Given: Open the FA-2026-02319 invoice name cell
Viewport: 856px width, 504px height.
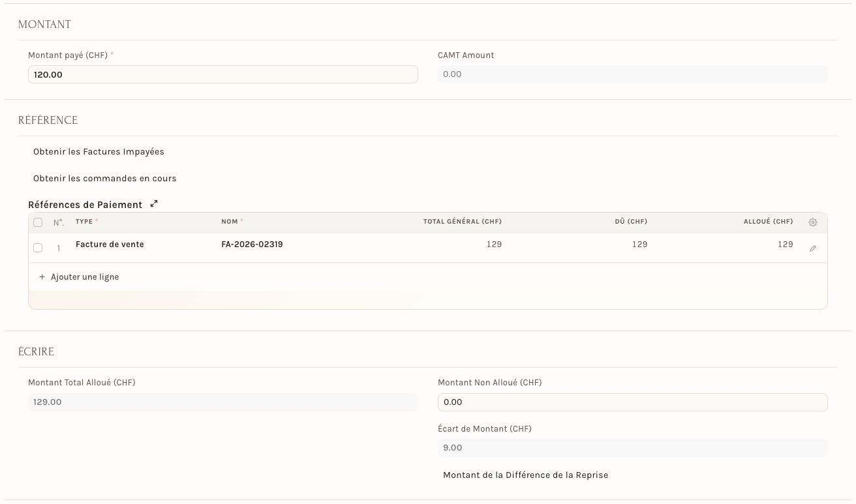Looking at the screenshot, I should 252,245.
